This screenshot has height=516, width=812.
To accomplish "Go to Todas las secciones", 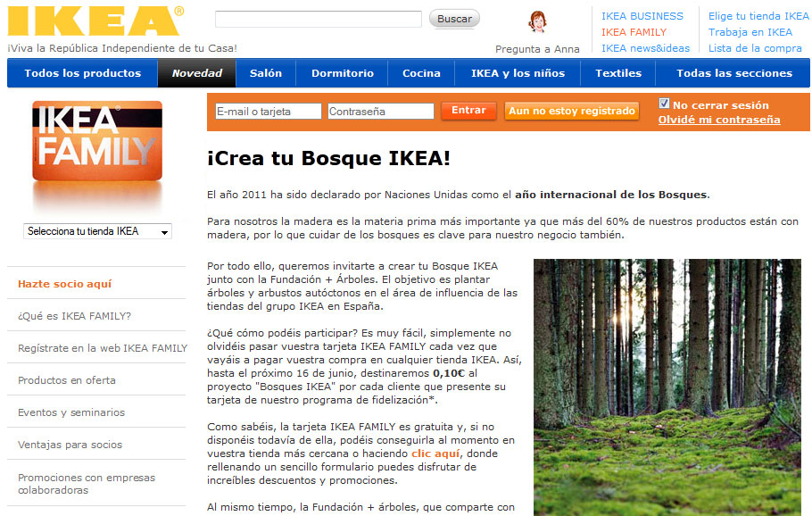I will click(733, 73).
